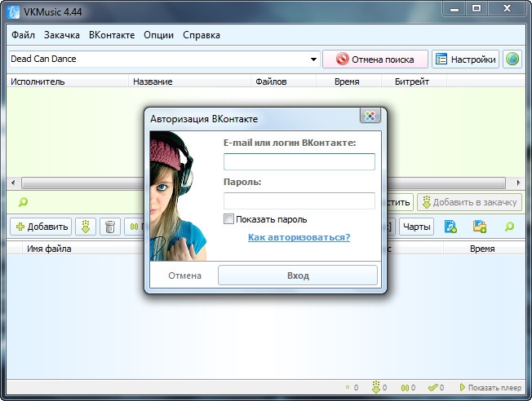Image resolution: width=532 pixels, height=401 pixels.
Task: Click the horizontal scrollbar right arrow
Action: point(518,183)
